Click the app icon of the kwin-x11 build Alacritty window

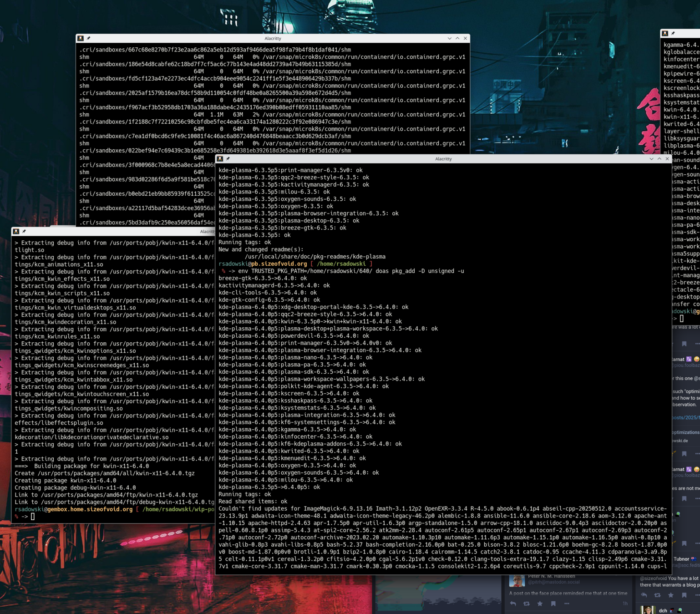[x=16, y=232]
